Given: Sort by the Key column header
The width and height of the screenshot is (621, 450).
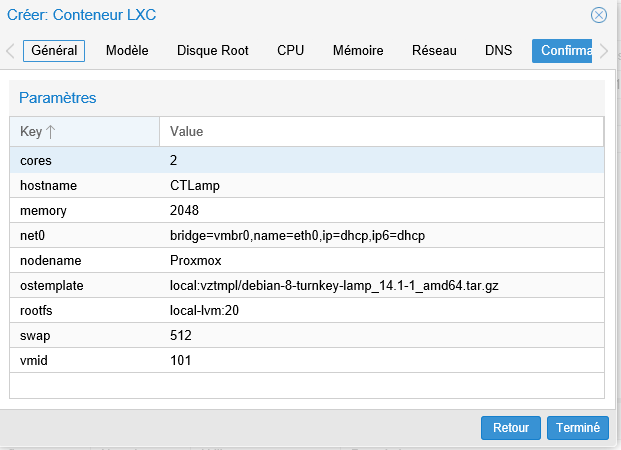Looking at the screenshot, I should 85,132.
